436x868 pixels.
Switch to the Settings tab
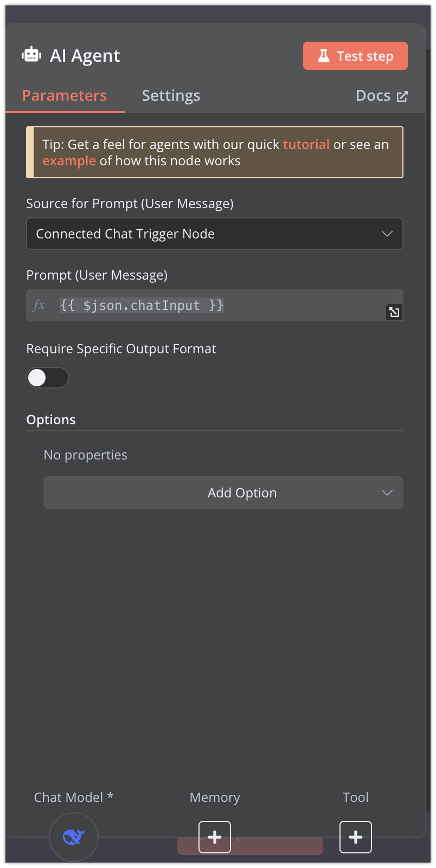171,95
